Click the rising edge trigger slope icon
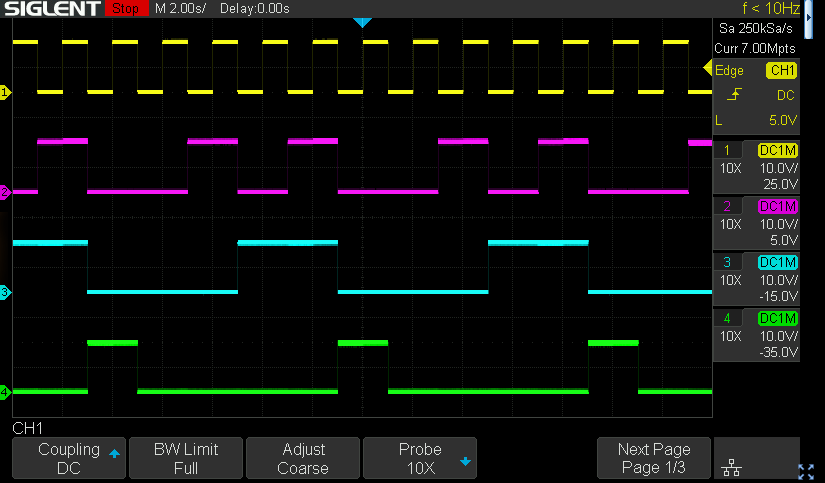Image resolution: width=825 pixels, height=483 pixels. 735,95
